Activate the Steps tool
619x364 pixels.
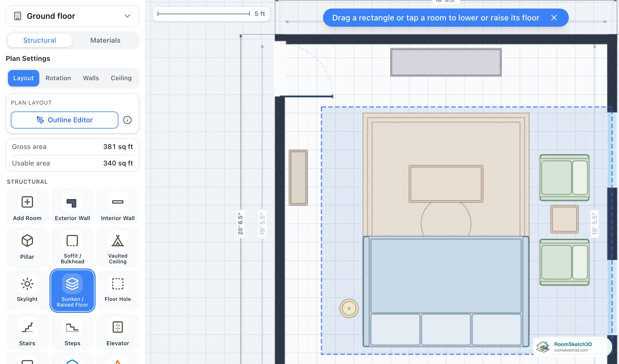[x=72, y=332]
